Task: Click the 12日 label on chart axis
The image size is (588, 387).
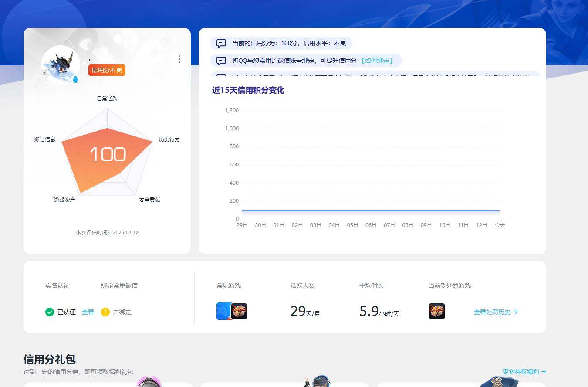Action: pyautogui.click(x=482, y=225)
